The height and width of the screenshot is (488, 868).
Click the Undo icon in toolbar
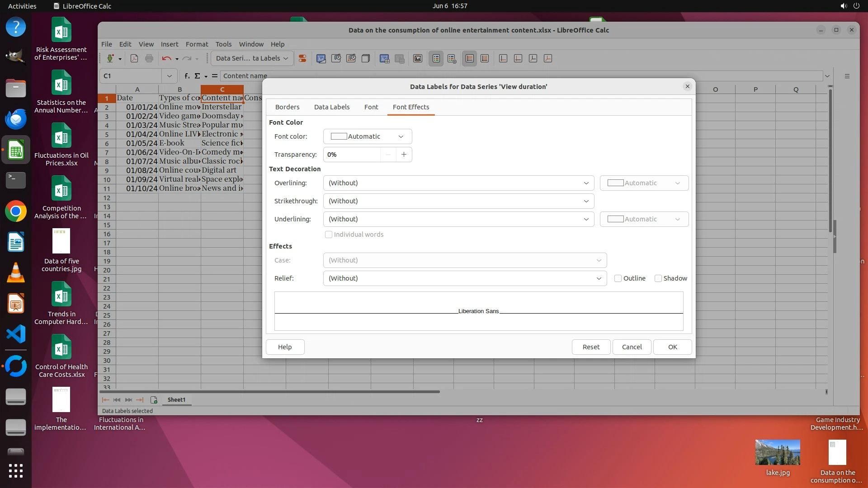166,58
